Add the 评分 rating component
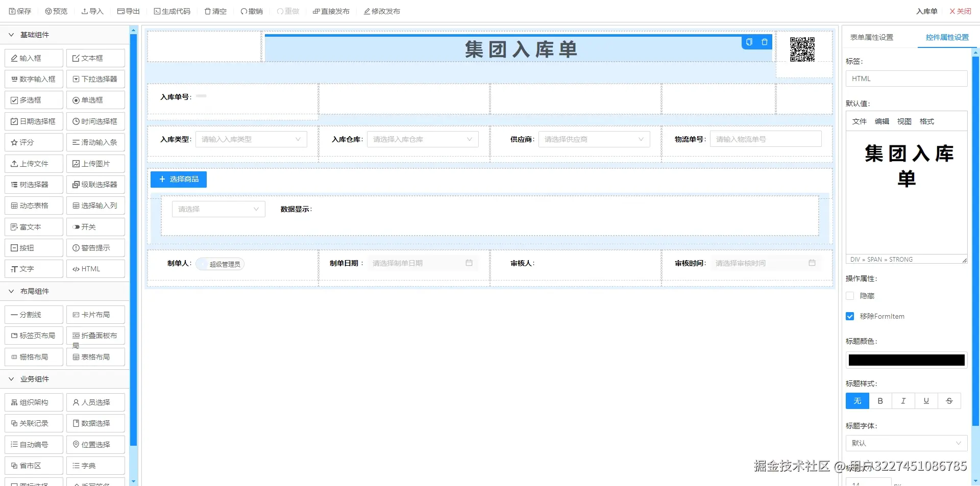980x486 pixels. pyautogui.click(x=34, y=142)
